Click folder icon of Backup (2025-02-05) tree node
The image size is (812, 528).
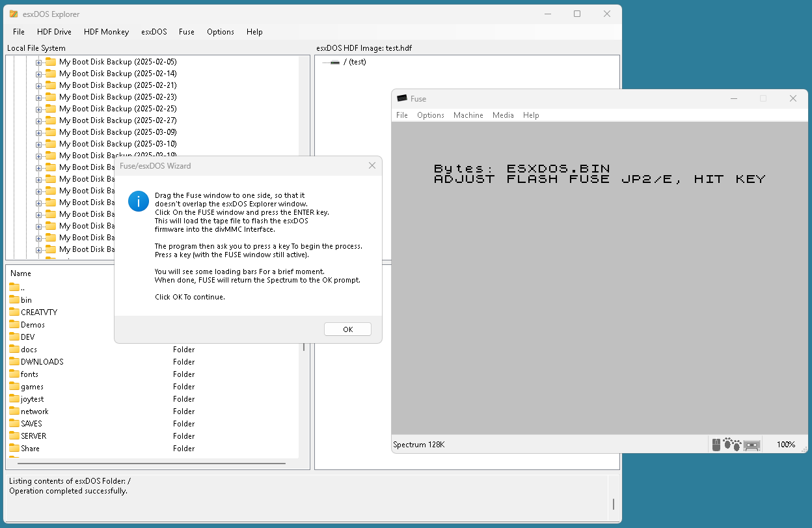[51, 62]
